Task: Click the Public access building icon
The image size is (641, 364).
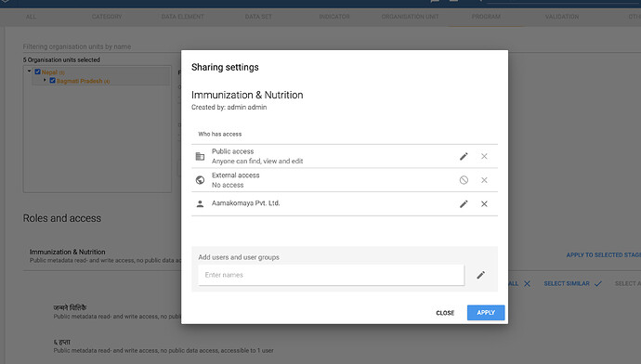Action: [200, 157]
